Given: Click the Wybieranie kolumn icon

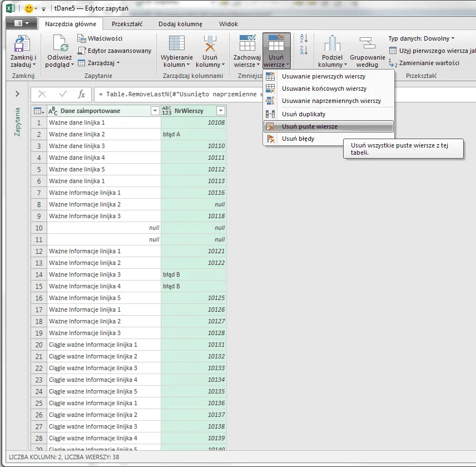Looking at the screenshot, I should click(177, 43).
